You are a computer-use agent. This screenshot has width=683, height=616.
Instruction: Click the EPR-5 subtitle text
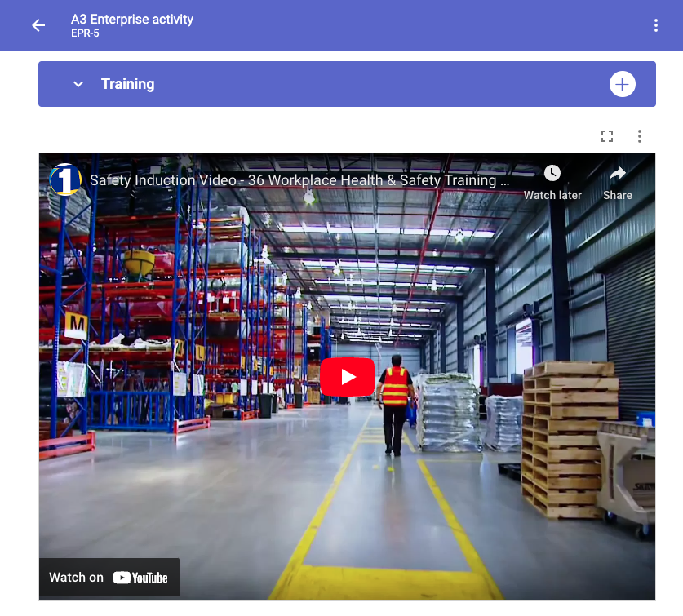point(85,33)
